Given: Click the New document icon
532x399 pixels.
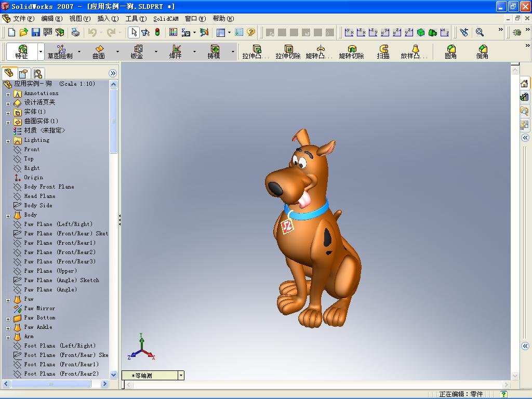Looking at the screenshot, I should (11, 32).
